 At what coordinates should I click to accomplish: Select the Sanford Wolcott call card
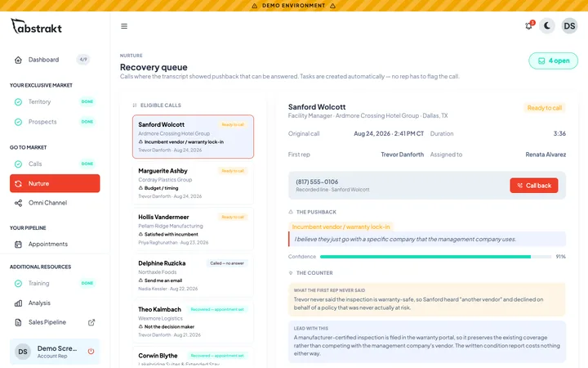(x=193, y=137)
